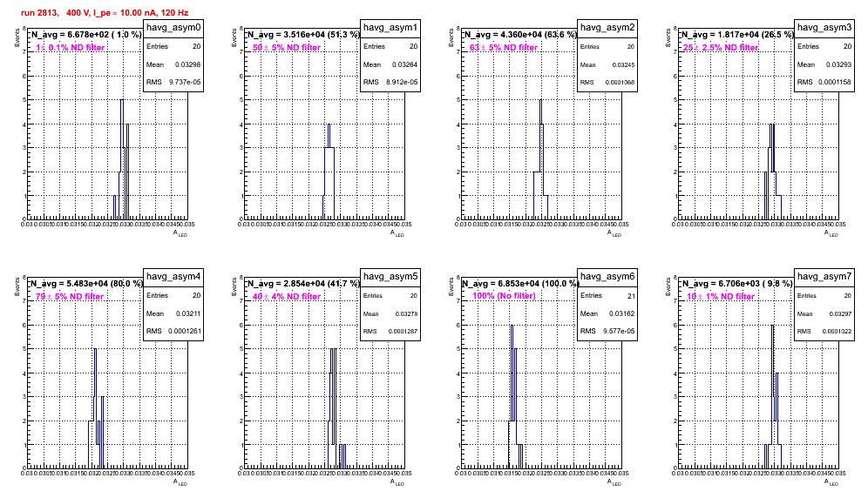Viewport: 868px width, 498px height.
Task: Click the 40 ± 4% ND filter label
Action: pos(287,297)
